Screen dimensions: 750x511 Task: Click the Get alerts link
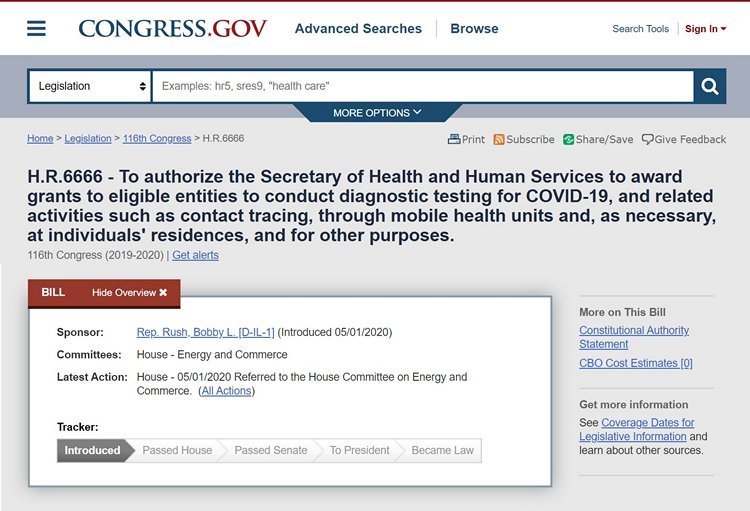(x=195, y=255)
